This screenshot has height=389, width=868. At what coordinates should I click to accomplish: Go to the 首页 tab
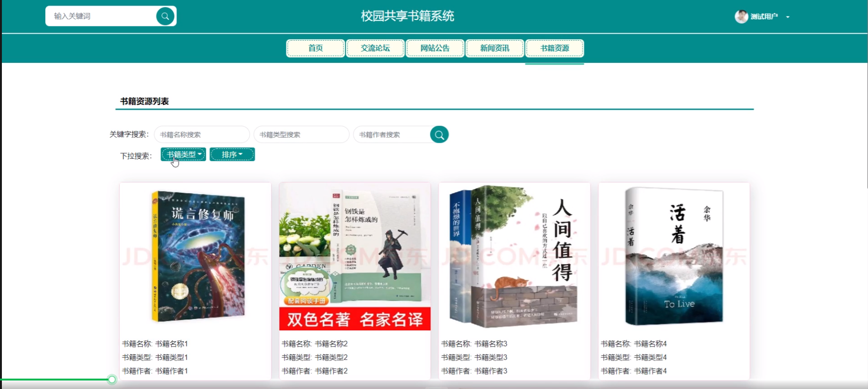tap(316, 48)
